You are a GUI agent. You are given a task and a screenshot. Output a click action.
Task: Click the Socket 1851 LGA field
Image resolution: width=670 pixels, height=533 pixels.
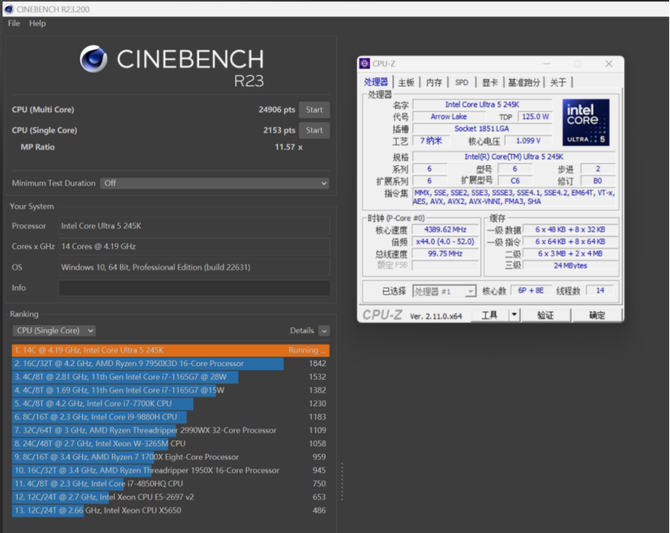(482, 129)
